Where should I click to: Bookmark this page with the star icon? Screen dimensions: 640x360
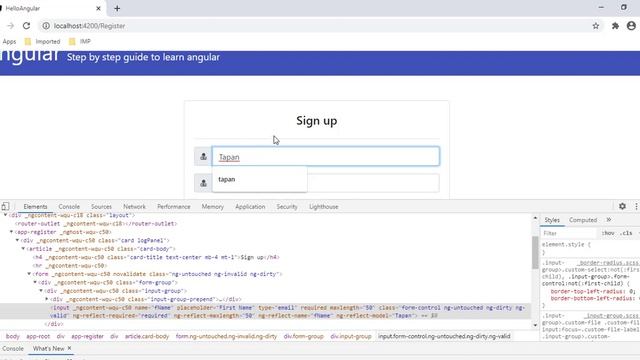click(x=596, y=26)
